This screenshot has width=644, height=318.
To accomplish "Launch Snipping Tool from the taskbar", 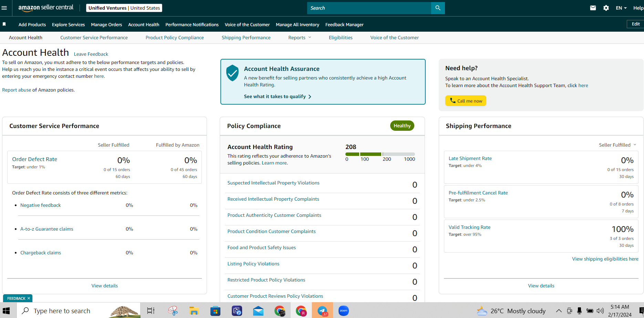I will click(x=173, y=311).
